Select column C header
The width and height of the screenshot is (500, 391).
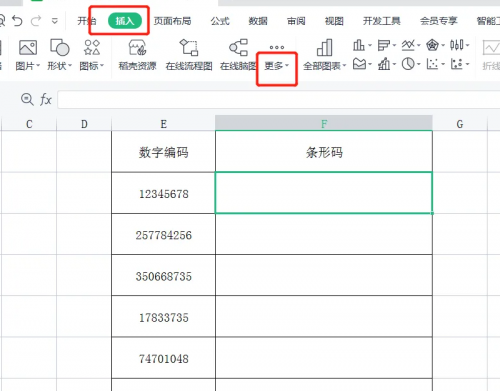tap(29, 124)
